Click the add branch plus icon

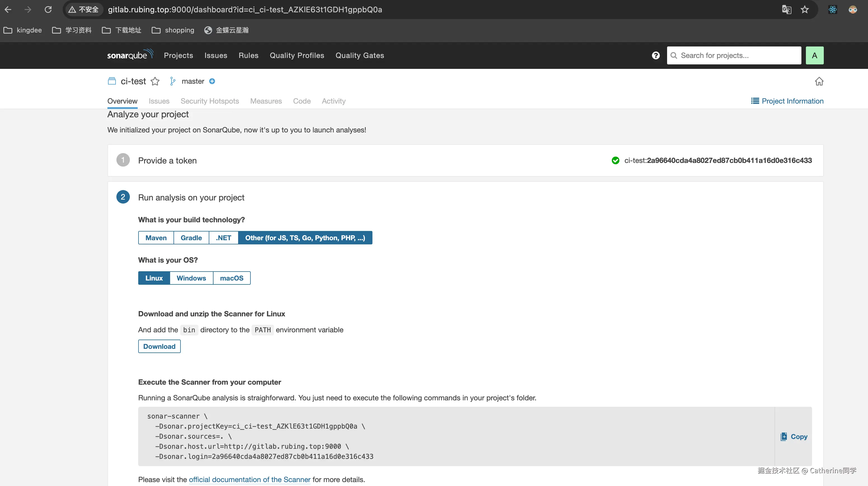coord(212,81)
